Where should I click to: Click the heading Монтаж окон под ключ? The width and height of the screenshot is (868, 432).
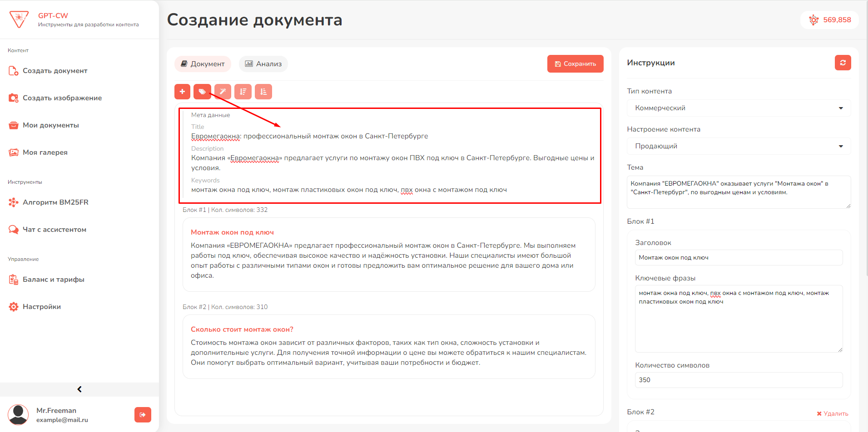tap(232, 232)
